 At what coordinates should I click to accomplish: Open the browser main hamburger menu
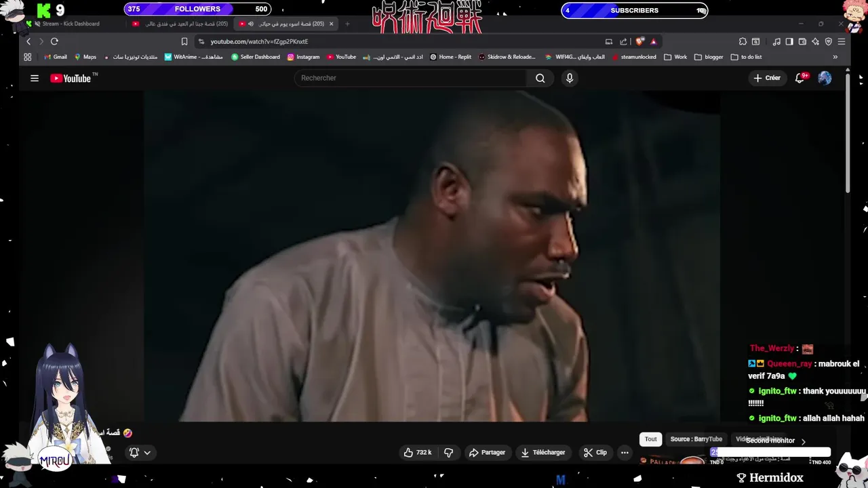842,41
